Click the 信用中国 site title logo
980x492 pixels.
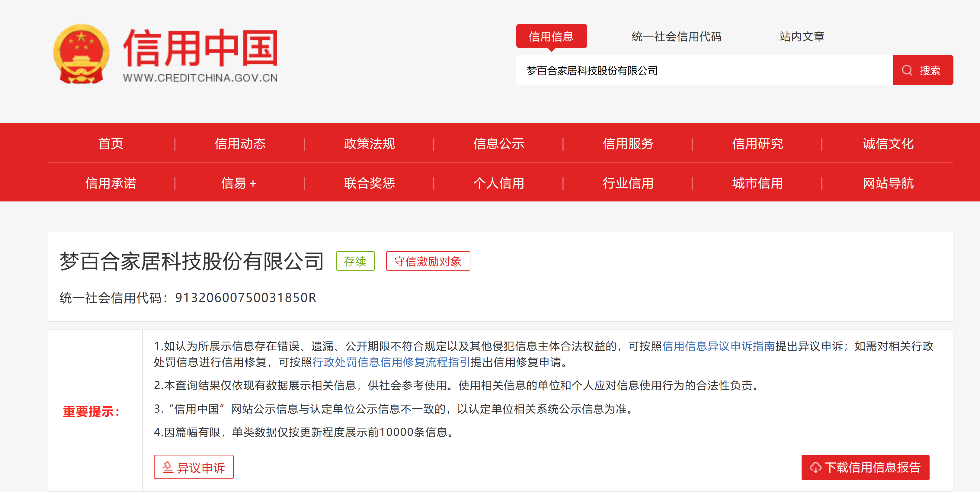200,48
